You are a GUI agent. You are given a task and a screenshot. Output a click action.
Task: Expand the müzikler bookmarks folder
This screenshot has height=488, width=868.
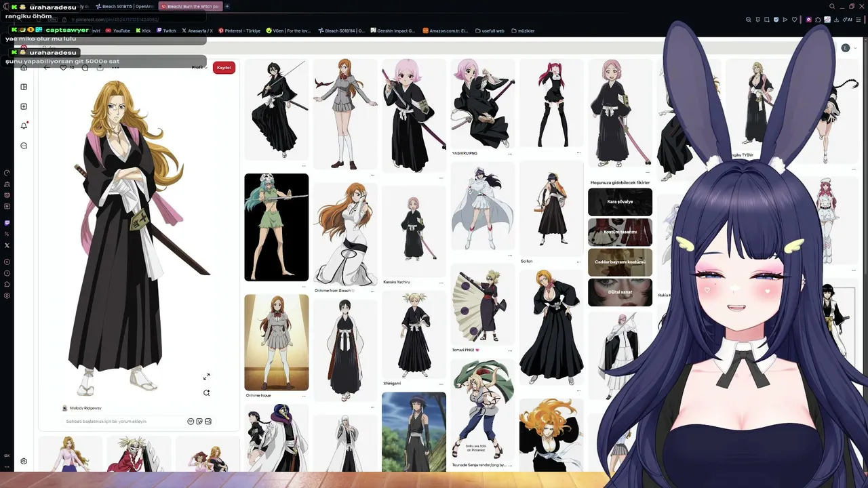tap(523, 30)
